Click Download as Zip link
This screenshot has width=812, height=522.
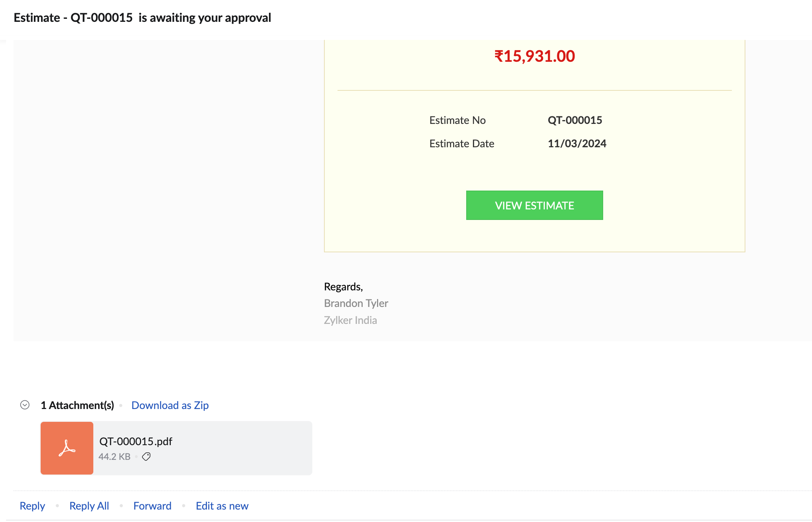tap(170, 405)
